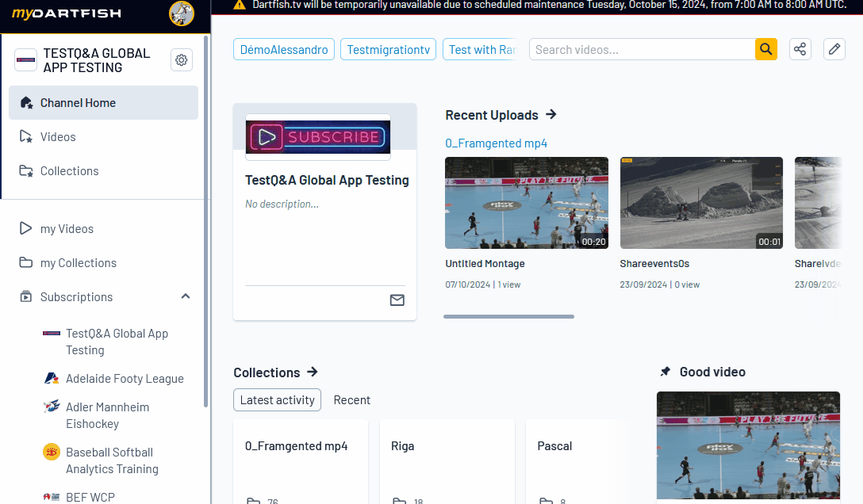Switch to Recent tab
863x504 pixels.
point(351,400)
